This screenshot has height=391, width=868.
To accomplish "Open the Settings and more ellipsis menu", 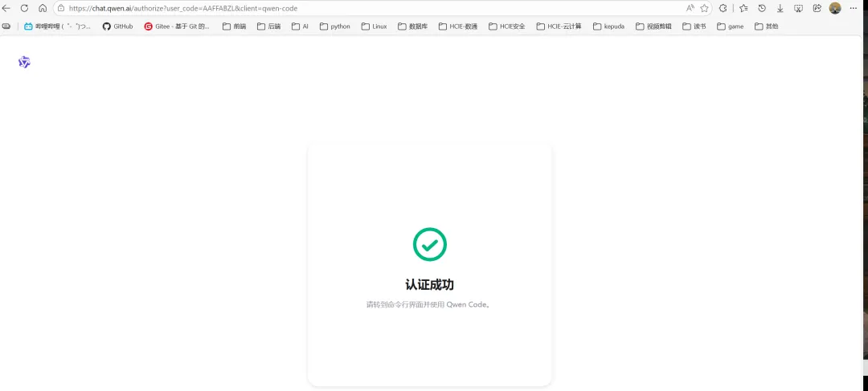I will tap(853, 8).
